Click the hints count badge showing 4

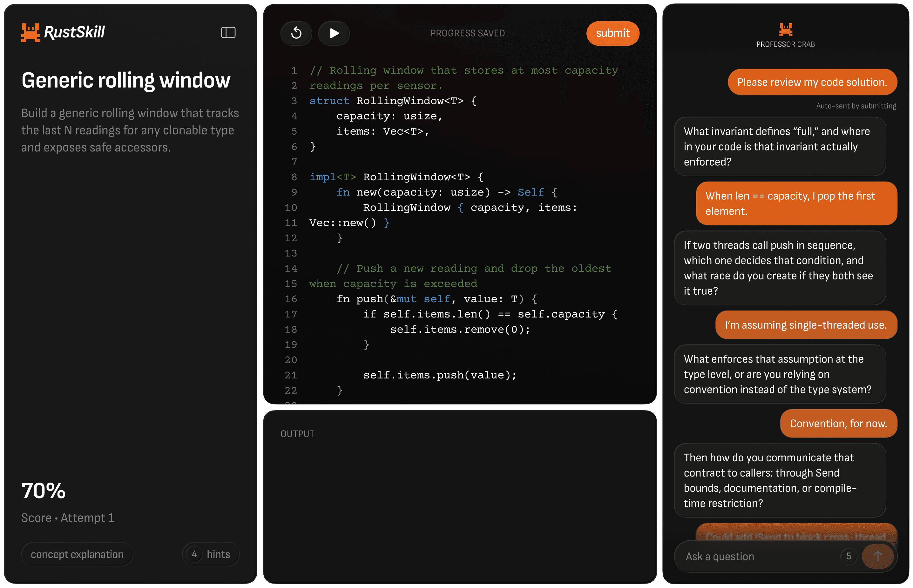pos(194,554)
